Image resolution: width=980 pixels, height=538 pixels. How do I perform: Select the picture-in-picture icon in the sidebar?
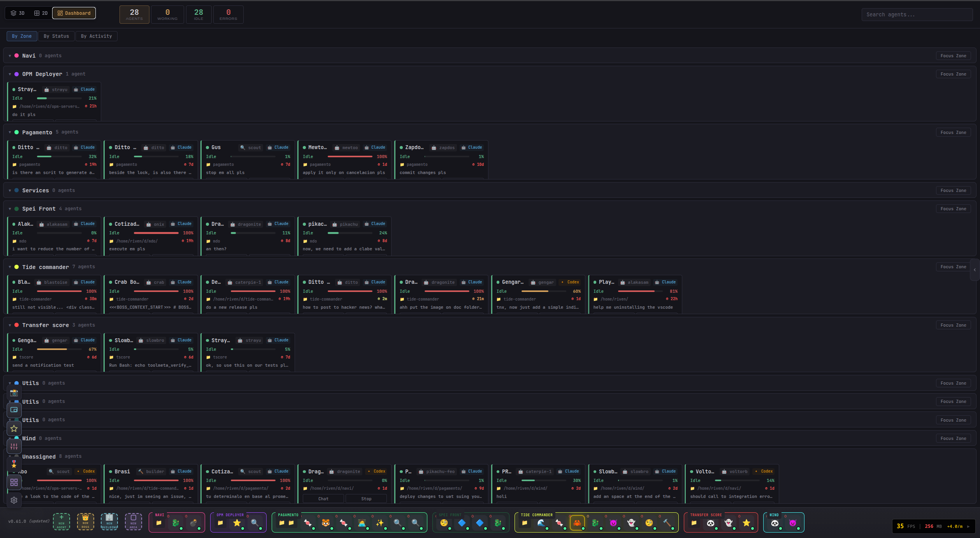tap(14, 410)
